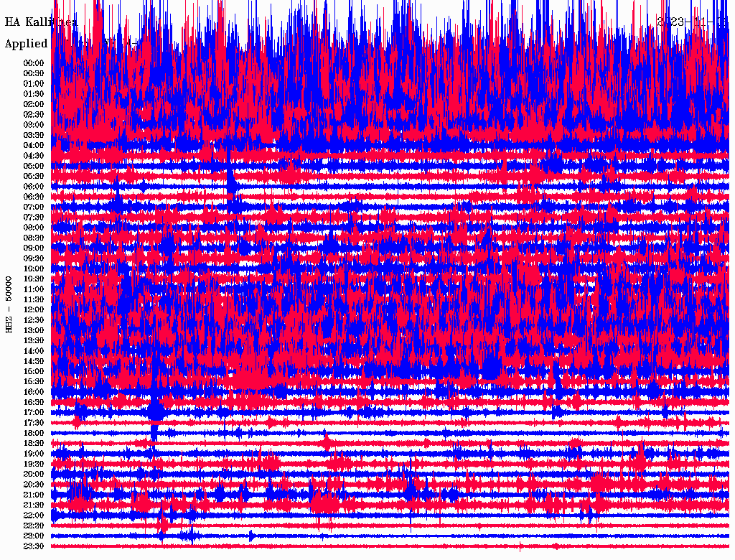Click the 15:30 time label
Screen dimensions: 735x560
point(34,382)
